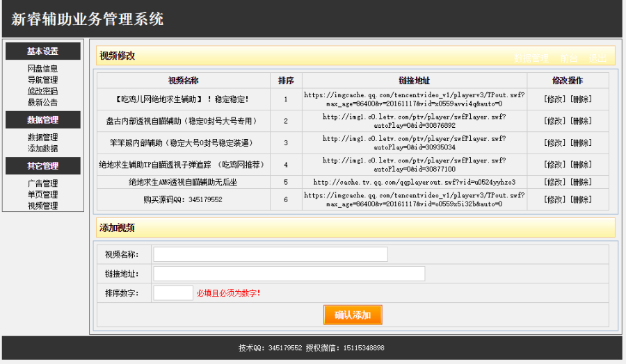The width and height of the screenshot is (626, 364).
Task: Click the 排序 column header
Action: [x=286, y=81]
